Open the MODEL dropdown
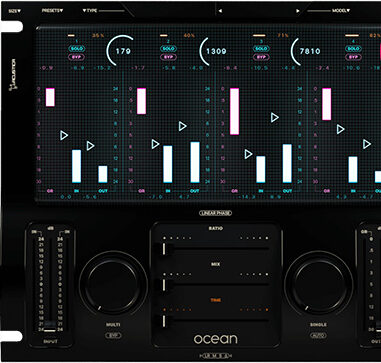The image size is (381, 363). [x=341, y=11]
